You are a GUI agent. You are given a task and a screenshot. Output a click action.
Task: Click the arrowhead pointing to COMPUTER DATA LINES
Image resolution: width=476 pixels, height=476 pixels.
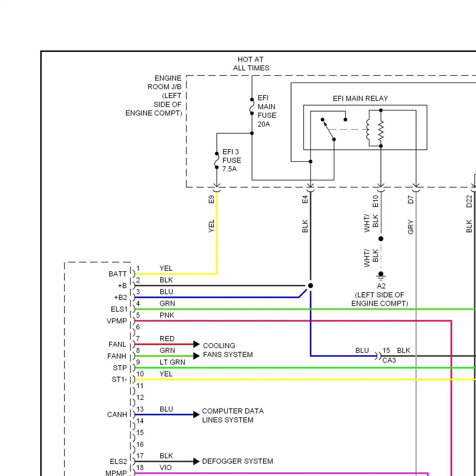[x=196, y=414]
